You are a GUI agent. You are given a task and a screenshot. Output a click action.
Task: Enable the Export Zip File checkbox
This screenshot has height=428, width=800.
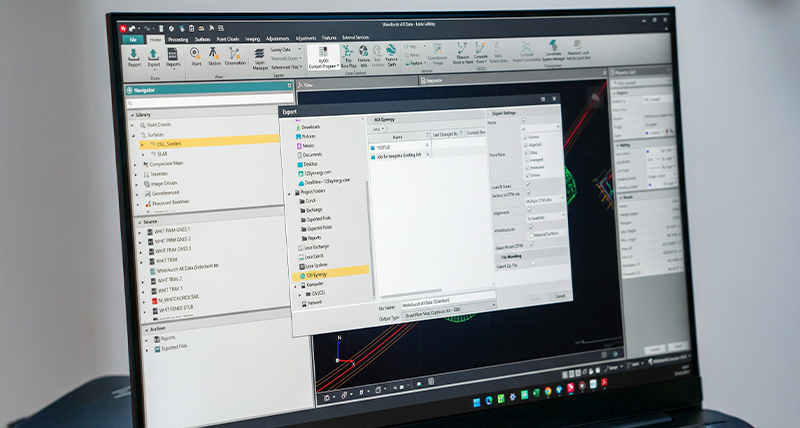(534, 262)
